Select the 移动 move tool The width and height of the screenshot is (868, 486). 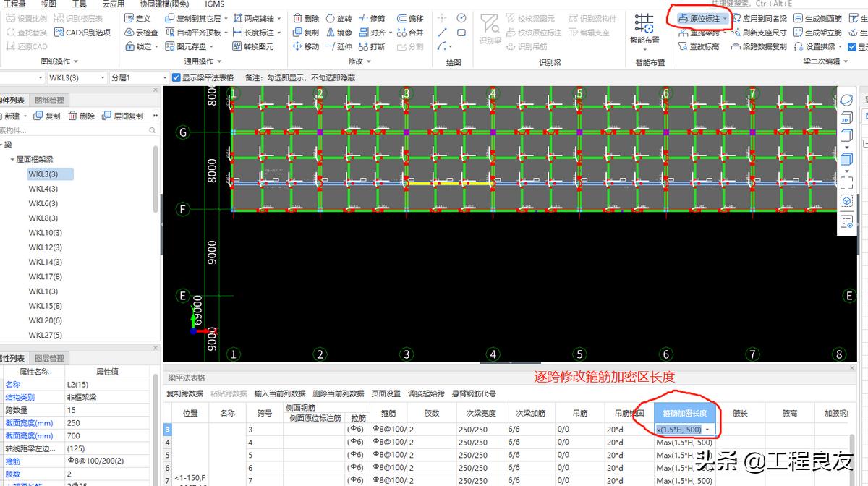coord(306,46)
